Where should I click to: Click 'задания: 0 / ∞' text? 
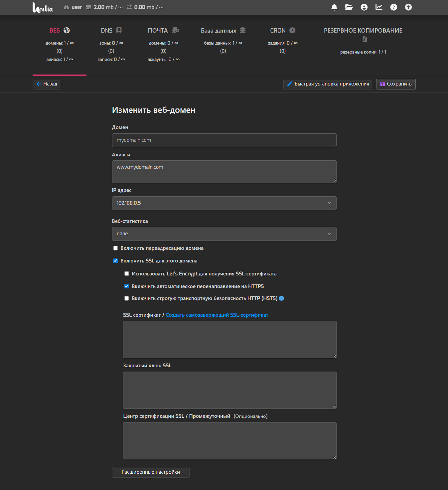pos(283,43)
